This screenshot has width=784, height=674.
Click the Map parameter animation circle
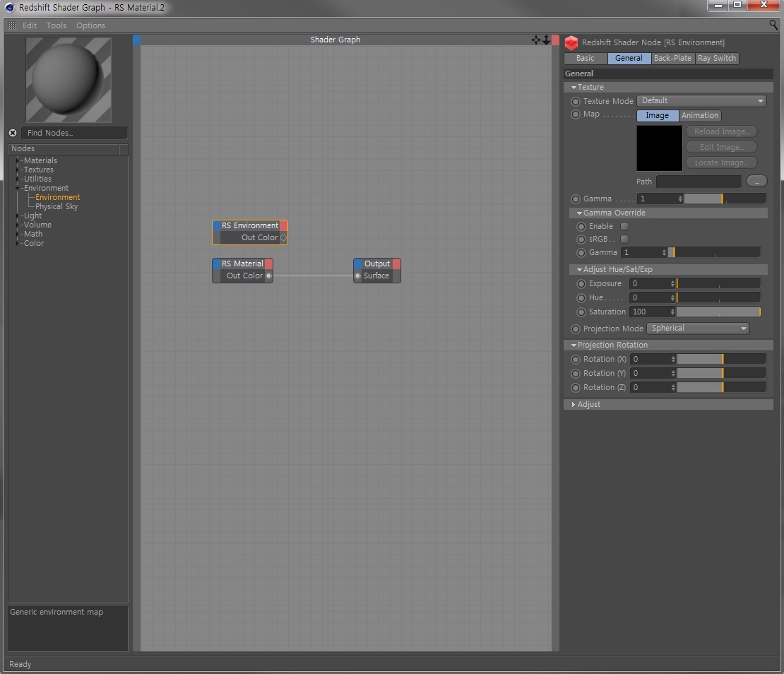click(x=576, y=114)
